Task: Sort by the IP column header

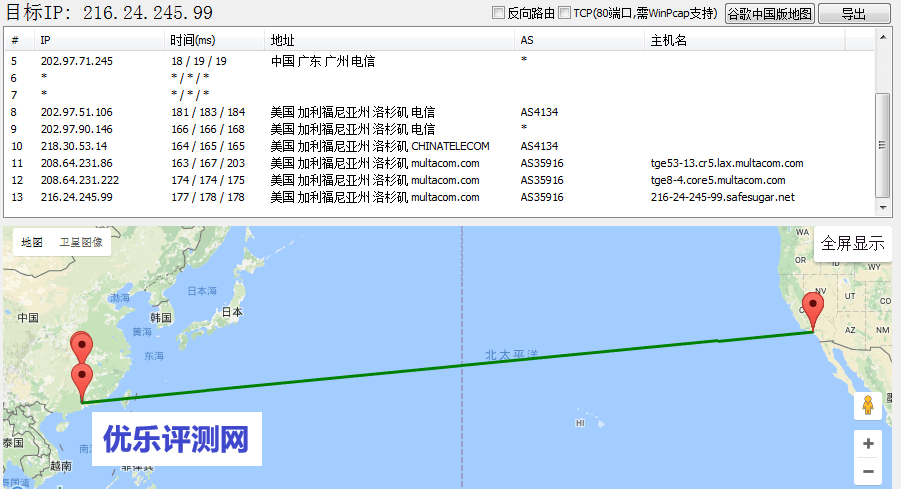Action: [99, 40]
